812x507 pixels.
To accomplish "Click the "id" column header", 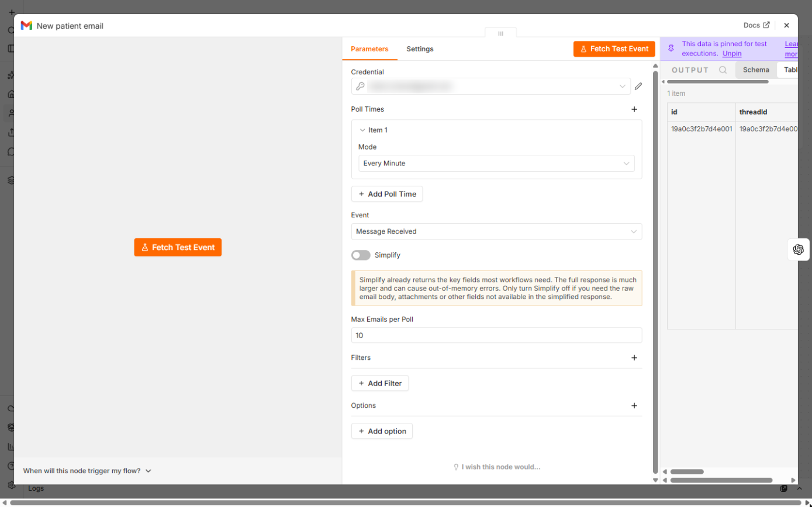I will click(x=702, y=112).
